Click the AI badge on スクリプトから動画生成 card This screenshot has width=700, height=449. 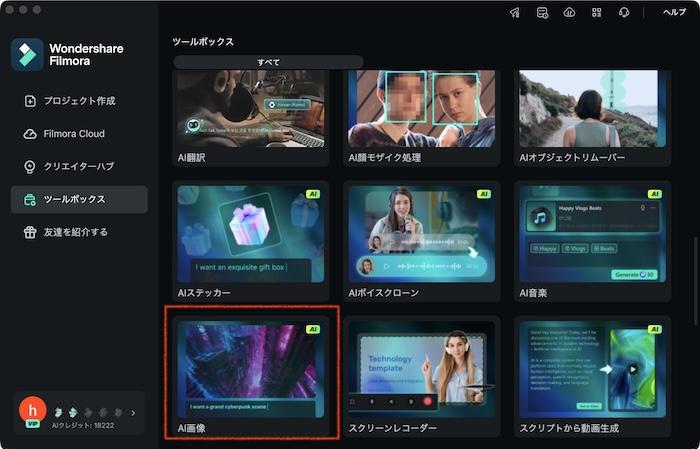pos(654,329)
